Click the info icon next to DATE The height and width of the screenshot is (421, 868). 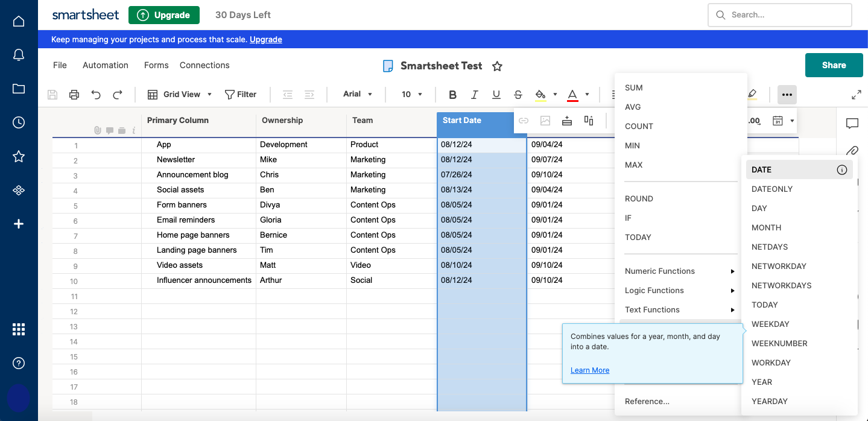point(841,170)
